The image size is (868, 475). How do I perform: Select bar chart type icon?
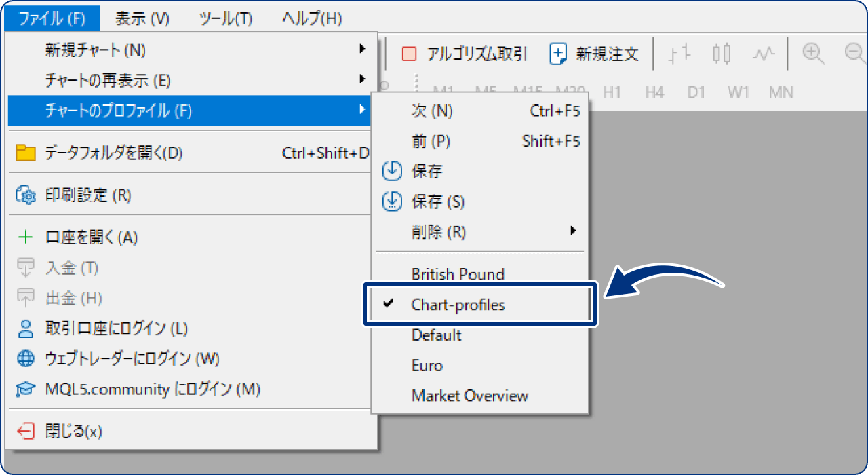(x=679, y=54)
